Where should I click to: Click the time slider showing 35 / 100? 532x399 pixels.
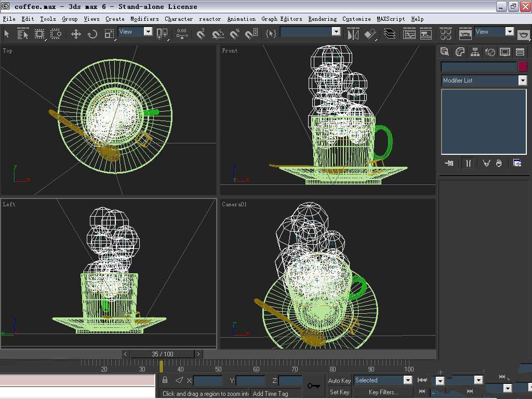(162, 354)
